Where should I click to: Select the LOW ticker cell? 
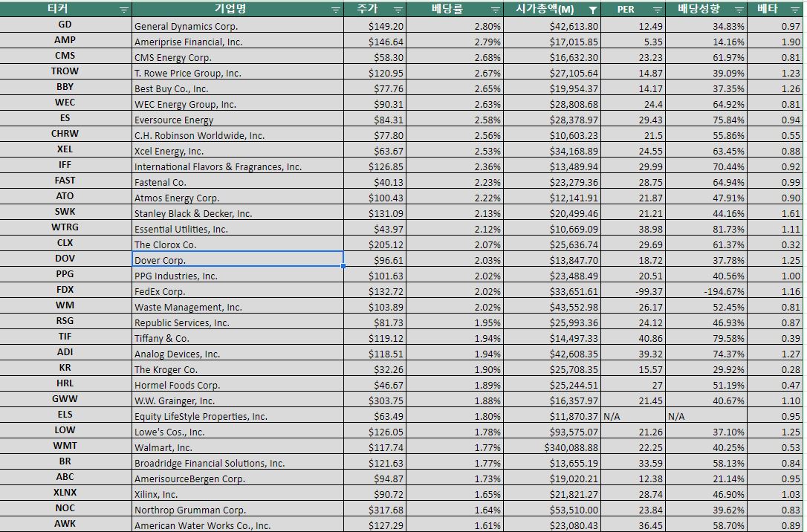pyautogui.click(x=65, y=431)
